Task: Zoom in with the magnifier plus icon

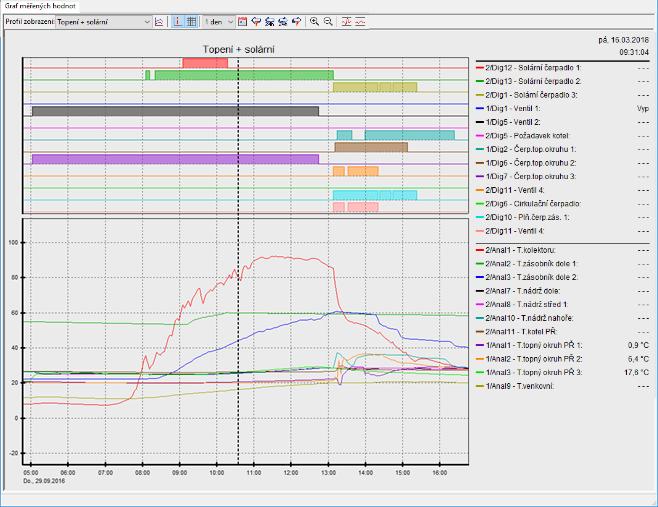Action: click(x=314, y=22)
